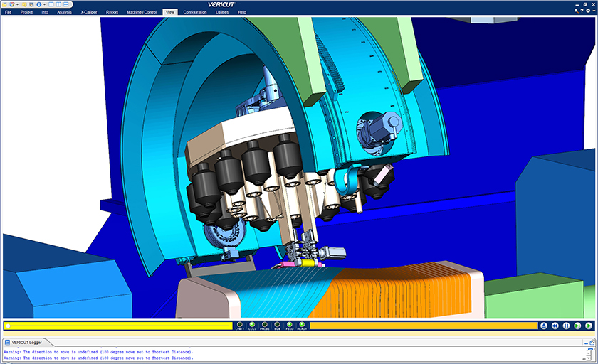This screenshot has height=364, width=598.
Task: Pause the simulation
Action: coord(566,326)
